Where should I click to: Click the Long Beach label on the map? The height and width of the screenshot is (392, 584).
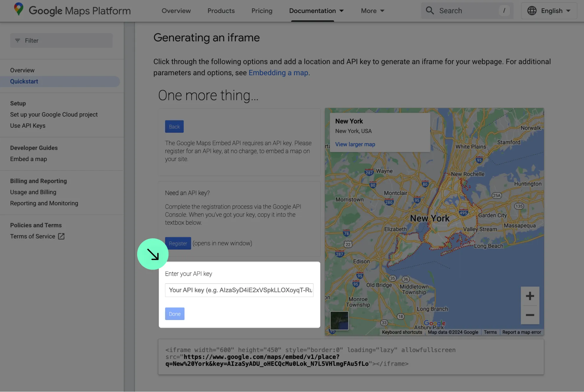(x=488, y=246)
